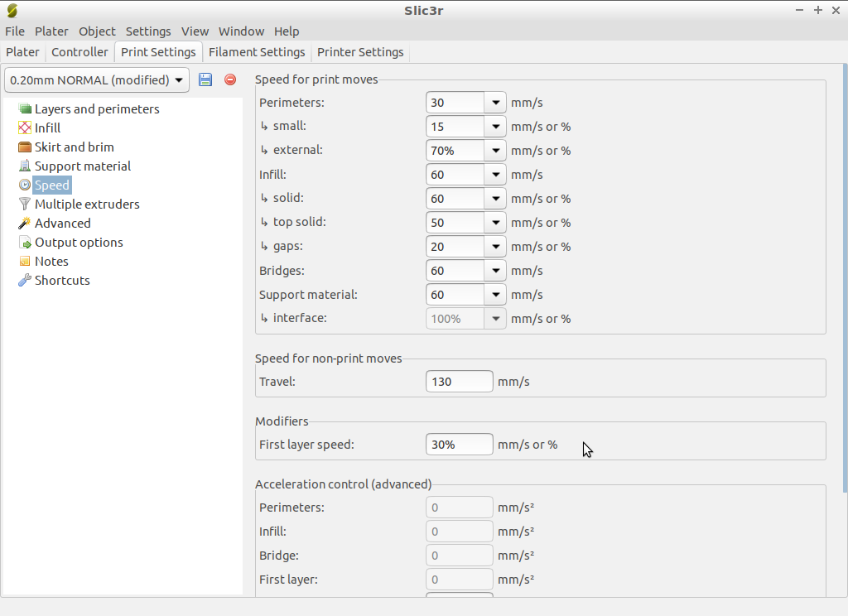Click the vertical scrollbar of settings panel
Screen dimensions: 848x616
[845, 278]
